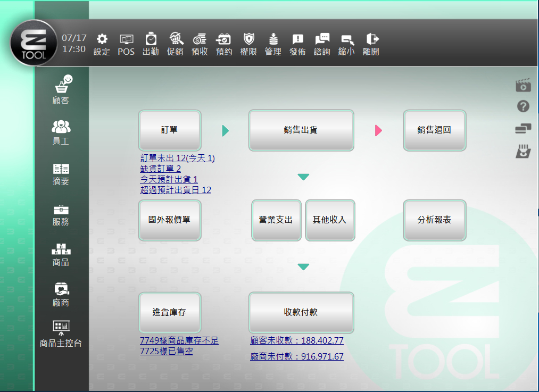Click the 管理 management icon
Viewport: 539px width, 392px height.
tap(273, 44)
